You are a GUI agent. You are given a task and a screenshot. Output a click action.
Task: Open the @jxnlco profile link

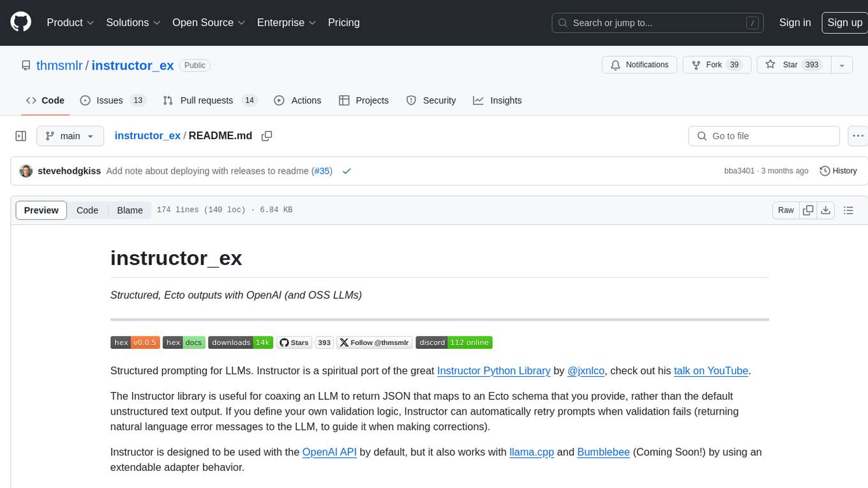586,370
